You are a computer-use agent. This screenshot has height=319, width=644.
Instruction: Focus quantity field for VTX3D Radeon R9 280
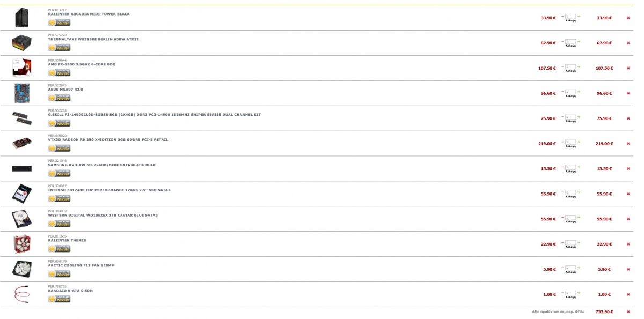[570, 142]
